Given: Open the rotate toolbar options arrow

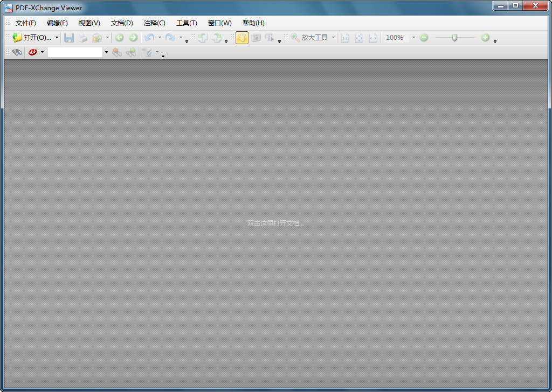Looking at the screenshot, I should [x=226, y=41].
